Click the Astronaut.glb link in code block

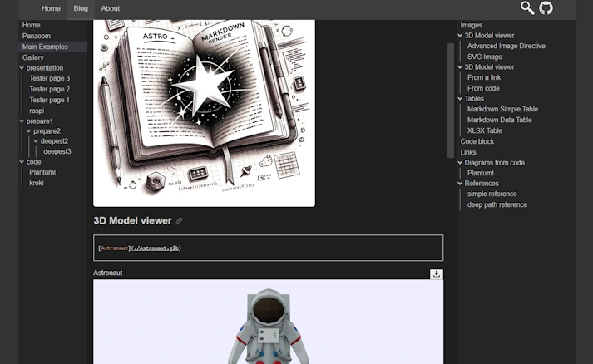click(156, 248)
